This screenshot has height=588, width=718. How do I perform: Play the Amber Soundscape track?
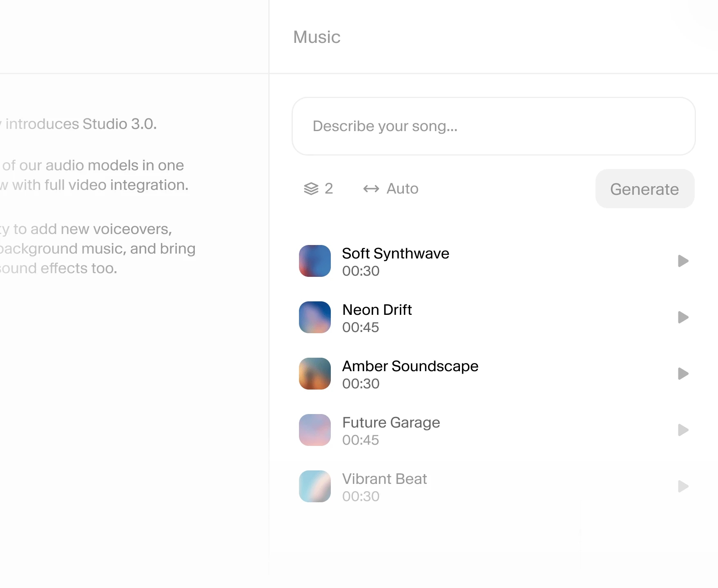(x=682, y=374)
